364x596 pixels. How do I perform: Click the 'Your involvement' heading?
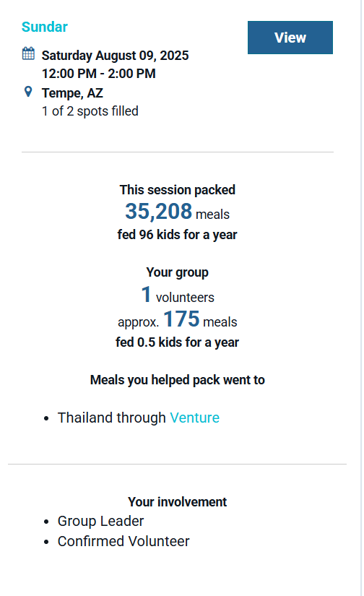(x=178, y=502)
